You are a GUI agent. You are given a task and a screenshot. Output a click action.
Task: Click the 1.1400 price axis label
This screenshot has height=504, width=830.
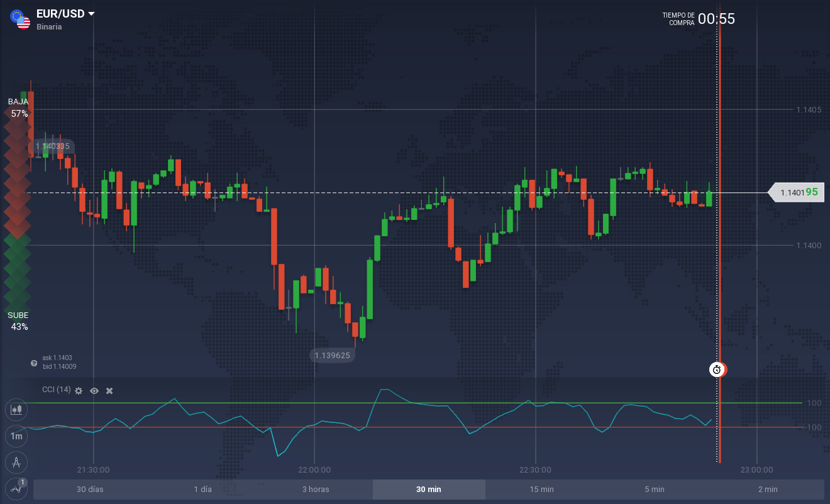pos(808,245)
